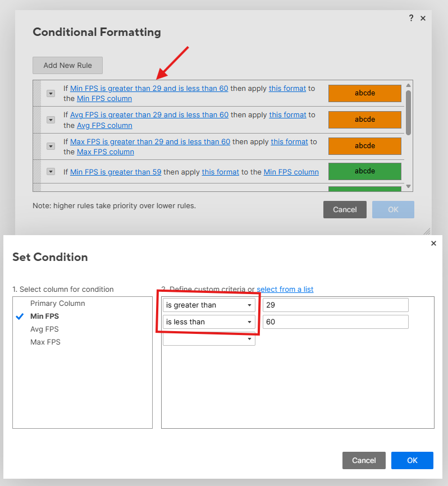Open the 'is less than' operator dropdown
Screen dimensions: 448x486
point(209,322)
